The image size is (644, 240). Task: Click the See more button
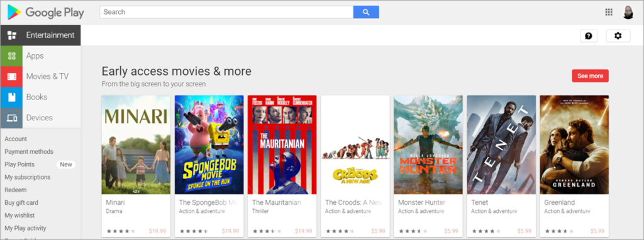(x=590, y=76)
